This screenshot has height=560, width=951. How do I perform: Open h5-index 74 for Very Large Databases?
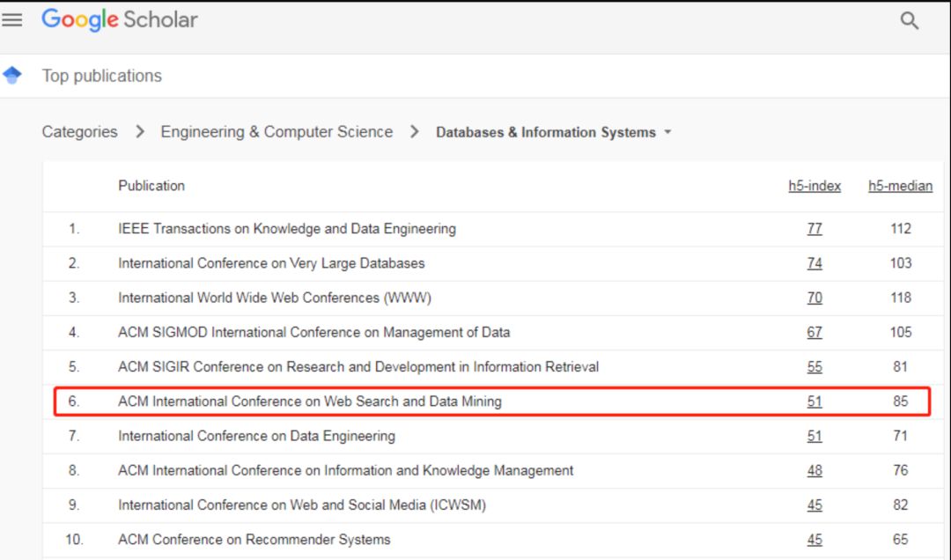(x=815, y=263)
